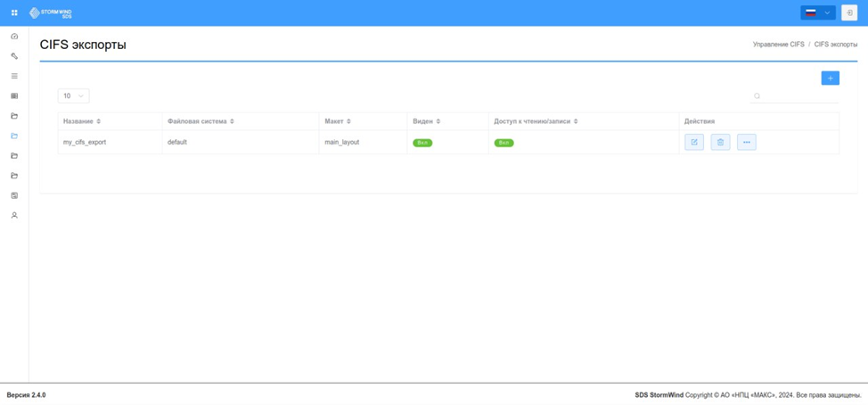Screen dimensions: 868x405
Task: Delete my_cifs_export with trash icon
Action: (720, 142)
